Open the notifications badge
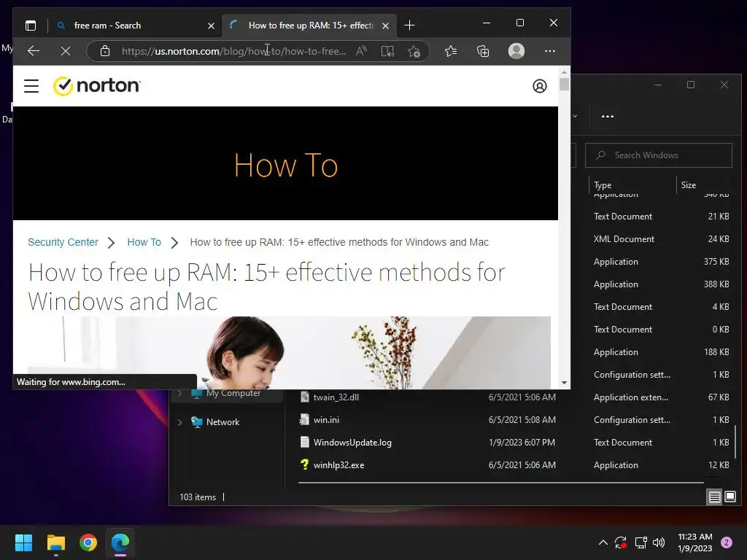The height and width of the screenshot is (560, 747). 727,542
